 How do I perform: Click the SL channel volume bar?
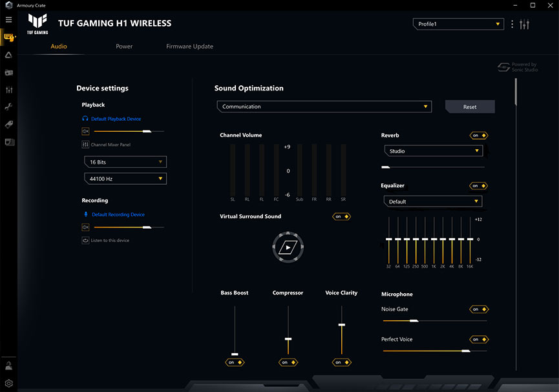[x=233, y=170]
